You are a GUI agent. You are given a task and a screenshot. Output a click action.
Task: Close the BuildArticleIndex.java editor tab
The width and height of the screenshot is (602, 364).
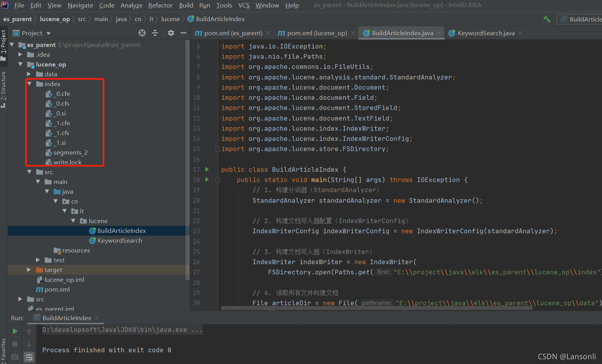pos(439,33)
